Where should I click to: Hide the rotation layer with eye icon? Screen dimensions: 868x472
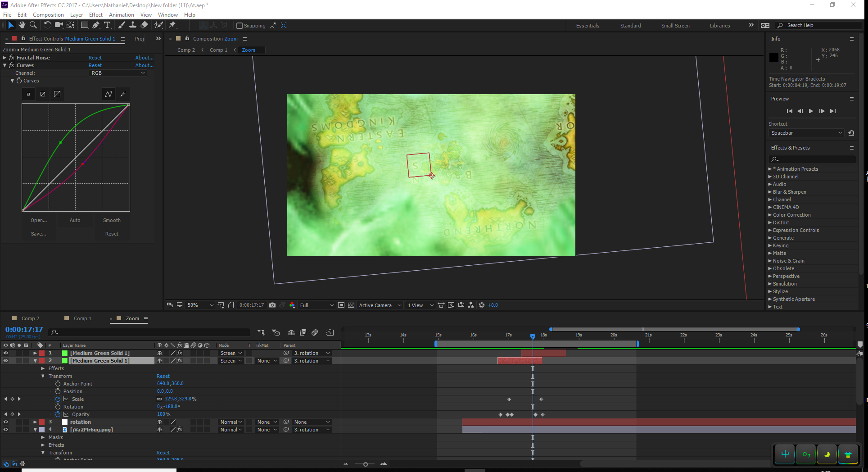coord(6,422)
